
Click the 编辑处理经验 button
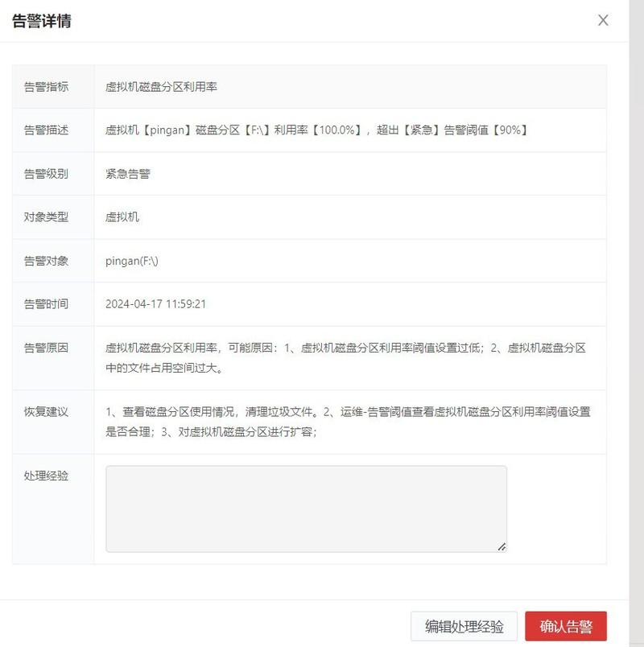(x=464, y=624)
